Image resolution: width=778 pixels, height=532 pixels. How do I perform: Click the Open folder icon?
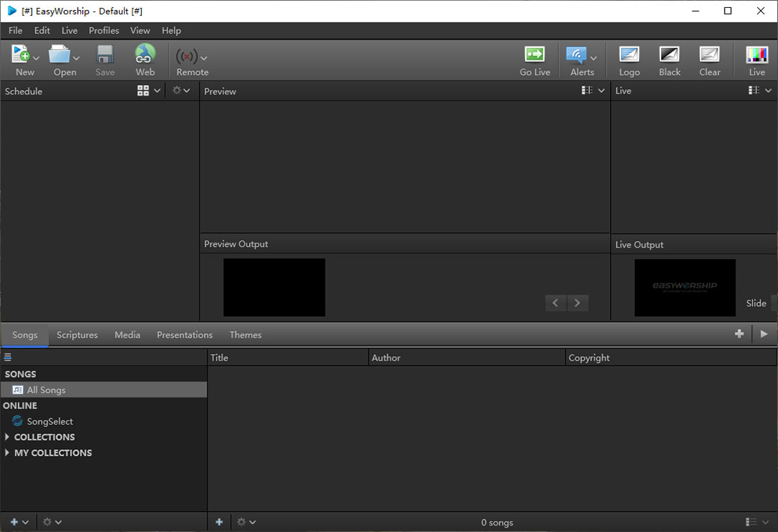(x=60, y=55)
